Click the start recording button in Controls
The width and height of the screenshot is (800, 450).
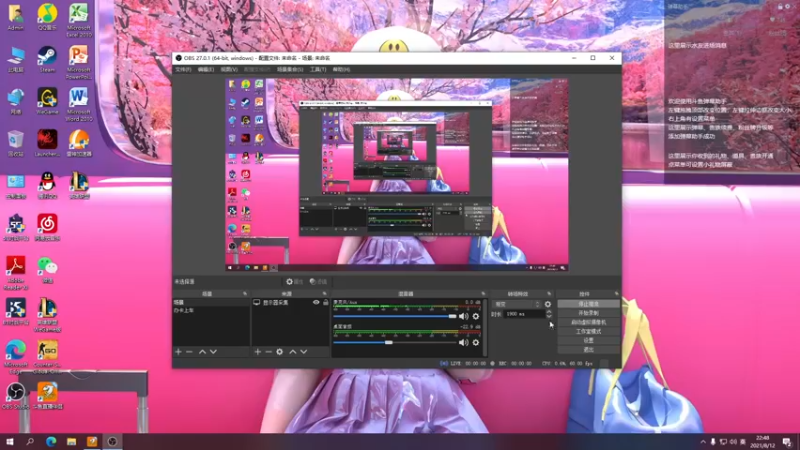(x=588, y=313)
